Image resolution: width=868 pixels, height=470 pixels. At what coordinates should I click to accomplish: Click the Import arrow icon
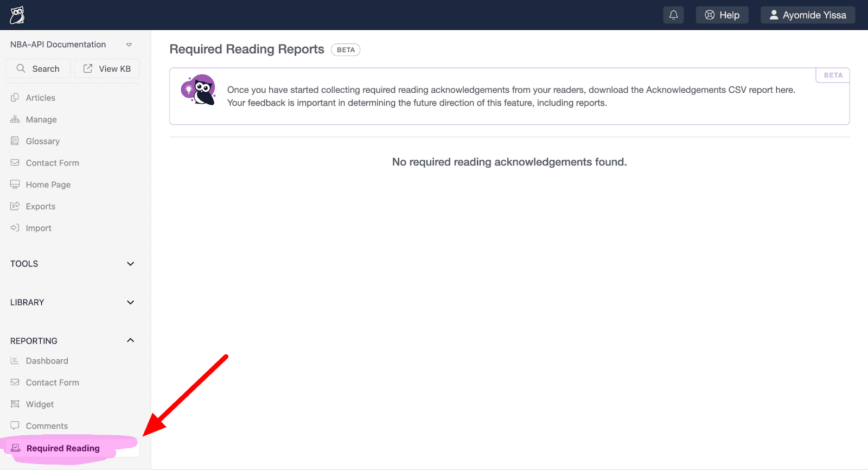[15, 228]
